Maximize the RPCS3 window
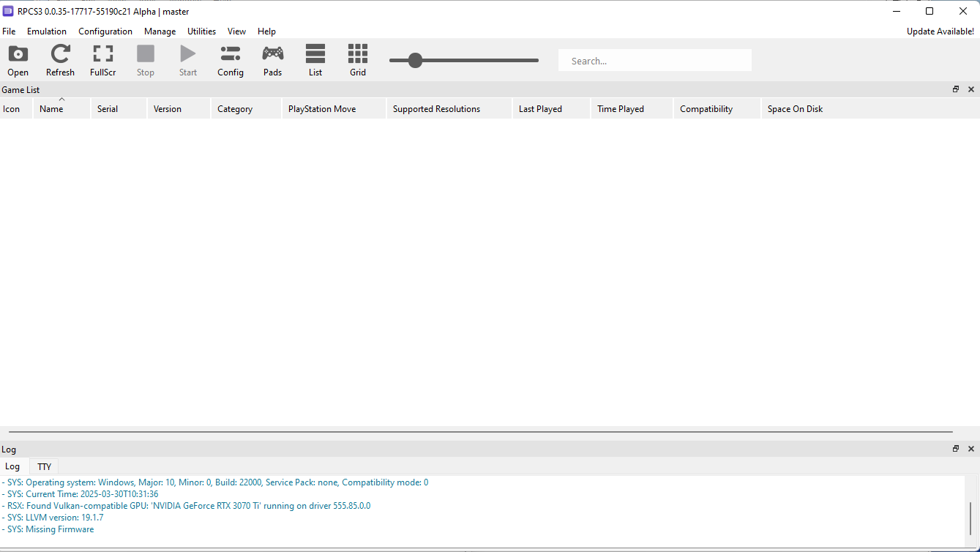 929,11
